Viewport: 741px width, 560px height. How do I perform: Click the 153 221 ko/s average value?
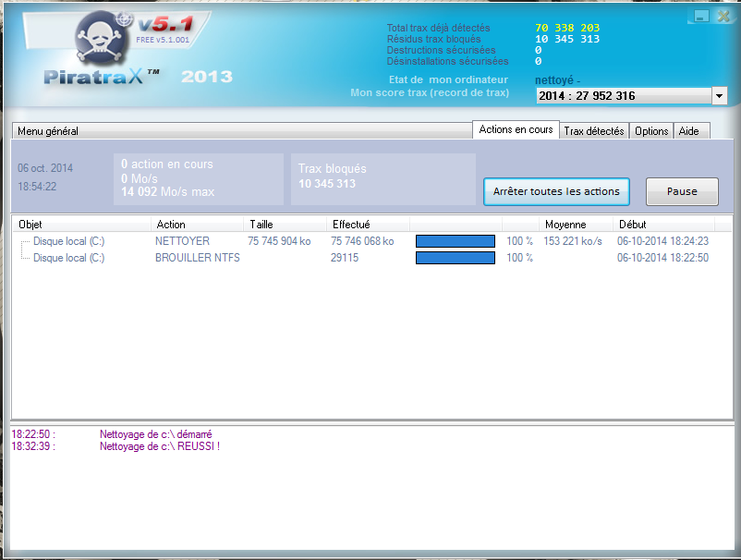573,241
